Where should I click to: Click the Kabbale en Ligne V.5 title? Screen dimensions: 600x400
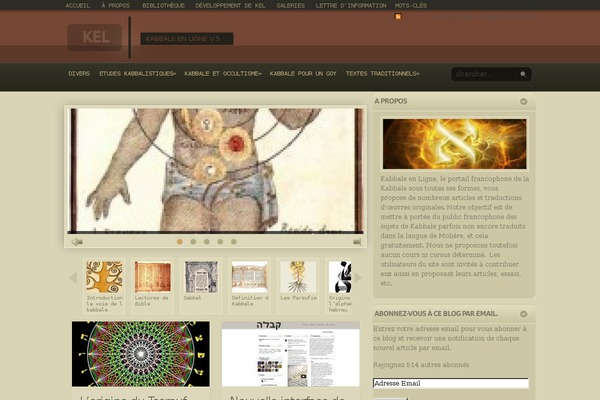(x=187, y=39)
